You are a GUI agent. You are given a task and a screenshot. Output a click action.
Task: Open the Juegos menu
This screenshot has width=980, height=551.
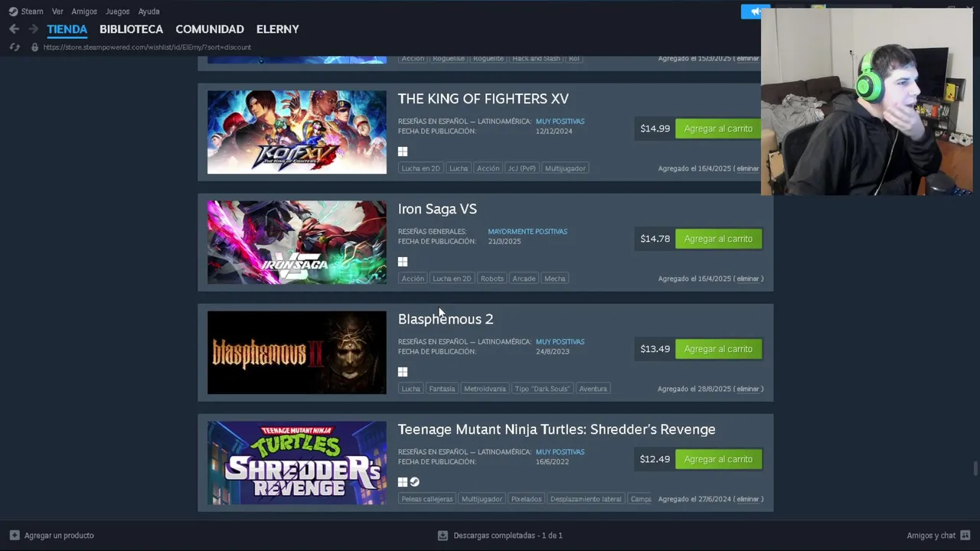117,11
